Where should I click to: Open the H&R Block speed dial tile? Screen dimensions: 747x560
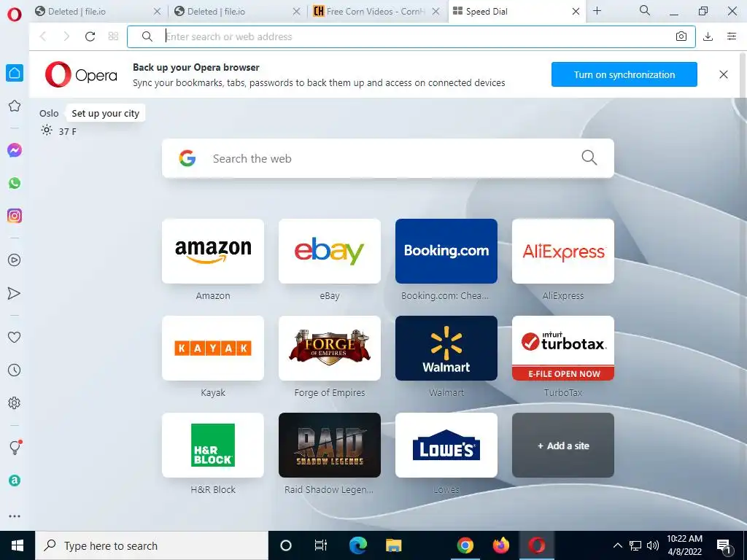pyautogui.click(x=213, y=446)
